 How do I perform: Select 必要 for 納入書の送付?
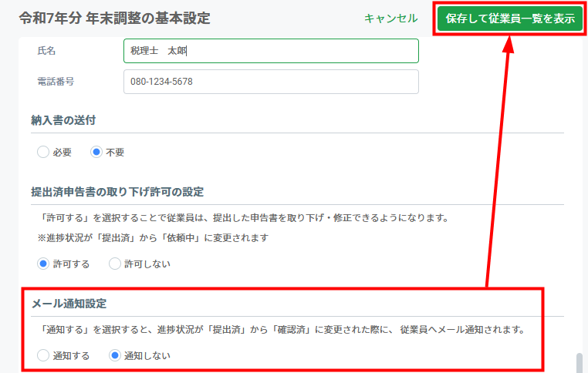pos(43,152)
